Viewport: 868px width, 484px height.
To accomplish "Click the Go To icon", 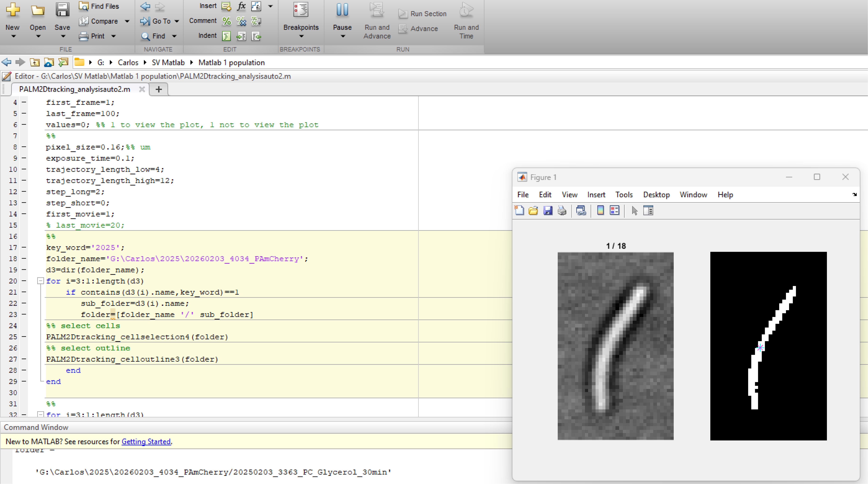I will [x=145, y=21].
